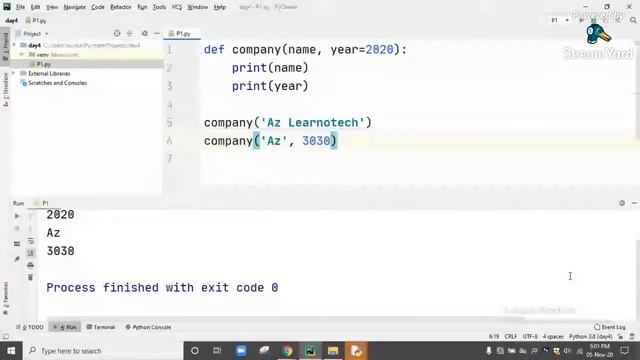Open Windows Task View
The image size is (640, 360).
pyautogui.click(x=217, y=351)
